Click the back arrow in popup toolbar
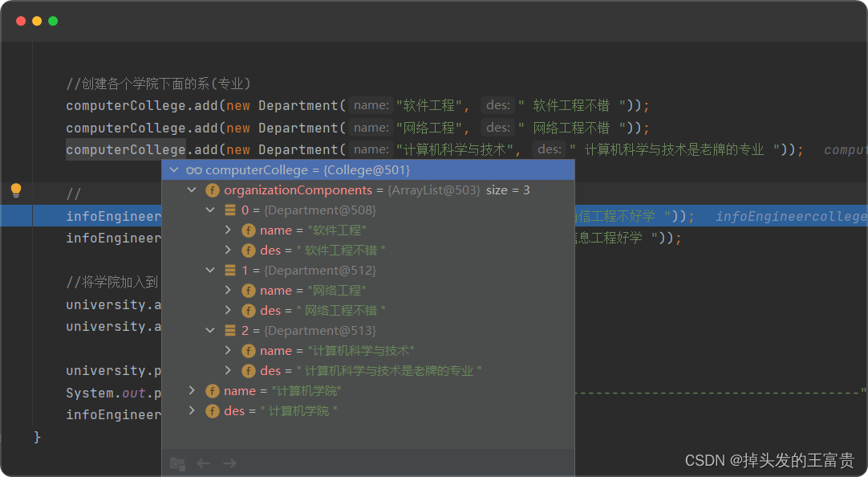 point(203,463)
